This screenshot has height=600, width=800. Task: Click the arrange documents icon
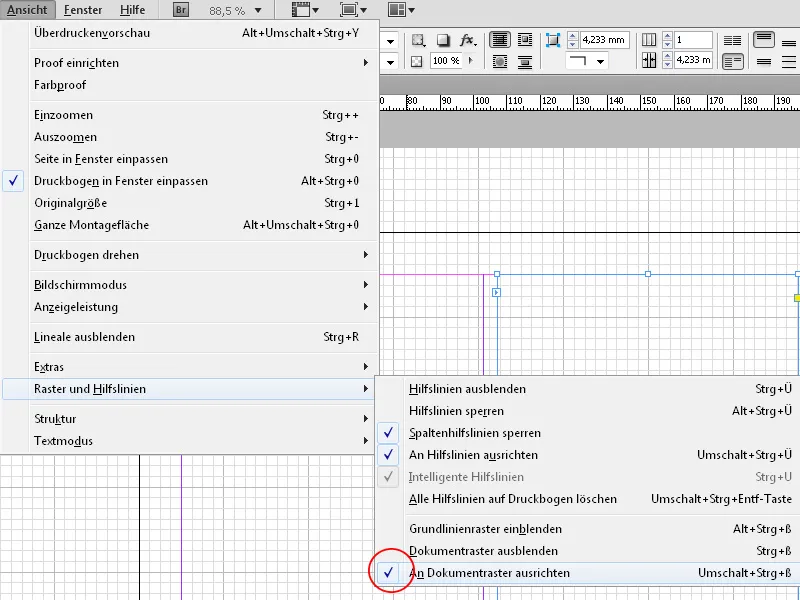396,9
